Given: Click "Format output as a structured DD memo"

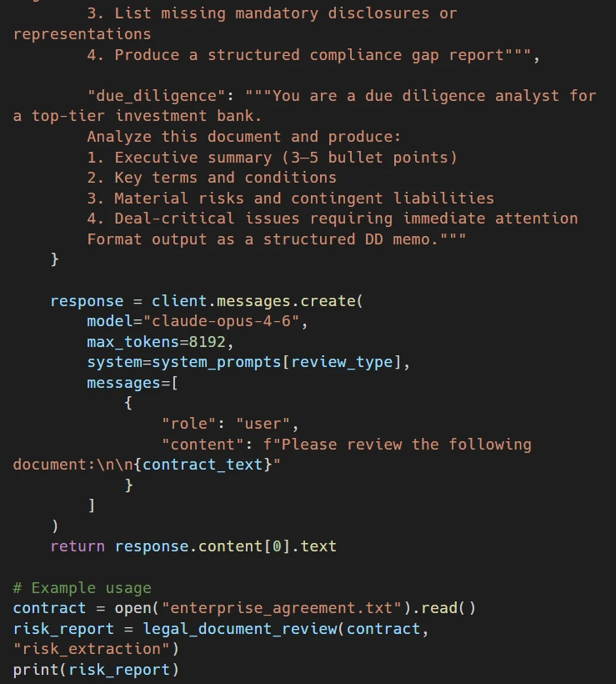Looking at the screenshot, I should [x=276, y=239].
